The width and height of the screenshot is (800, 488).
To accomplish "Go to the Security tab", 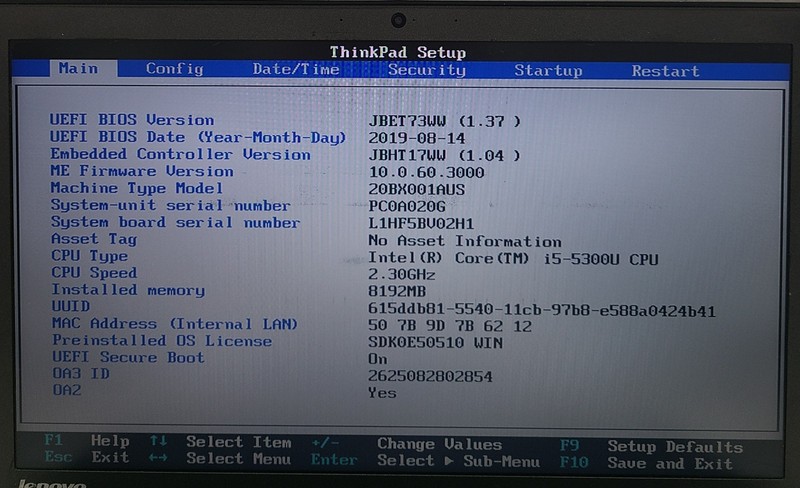I will (x=427, y=70).
